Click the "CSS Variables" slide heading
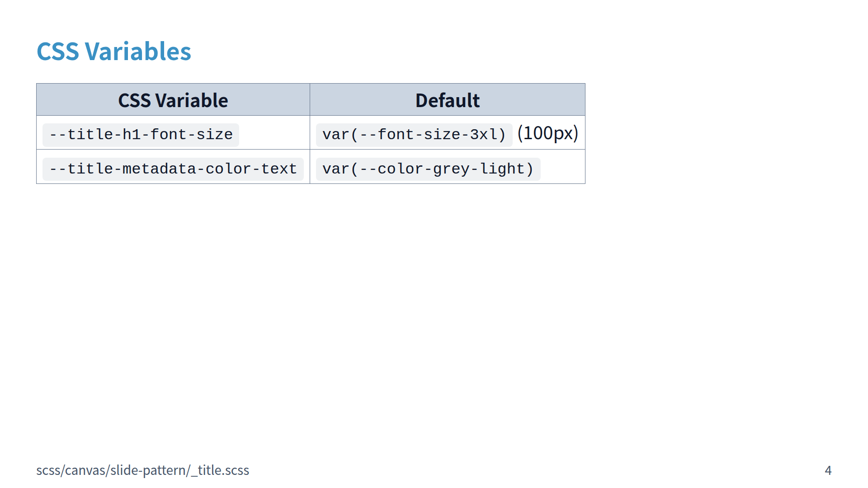Image resolution: width=868 pixels, height=488 pixels. (x=113, y=52)
